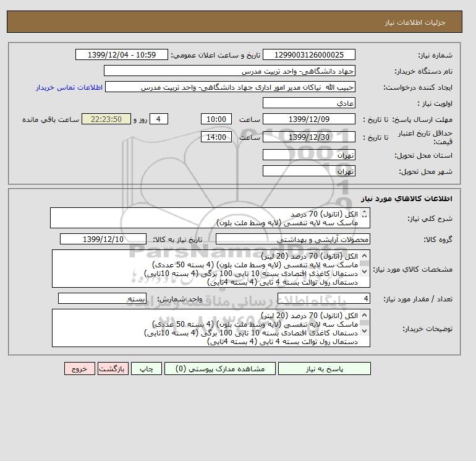The image size is (476, 461).
Task: Click the section heading اطلاعات کالاهای مورد نیاز
Action: coord(407,199)
